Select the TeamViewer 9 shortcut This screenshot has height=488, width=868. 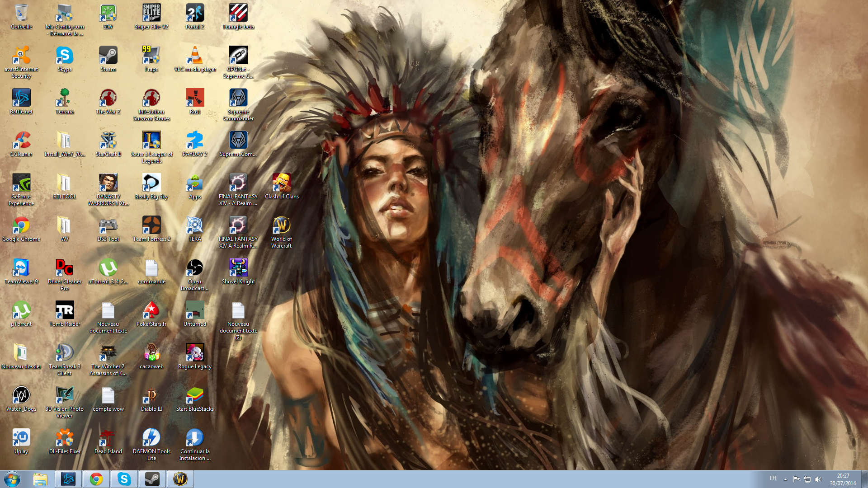tap(21, 272)
